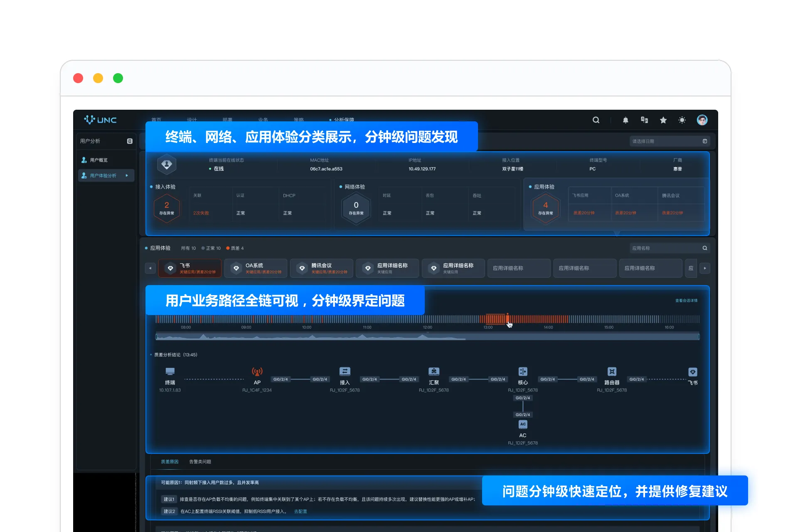This screenshot has height=532, width=788.
Task: Open the user avatar profile
Action: (x=702, y=120)
